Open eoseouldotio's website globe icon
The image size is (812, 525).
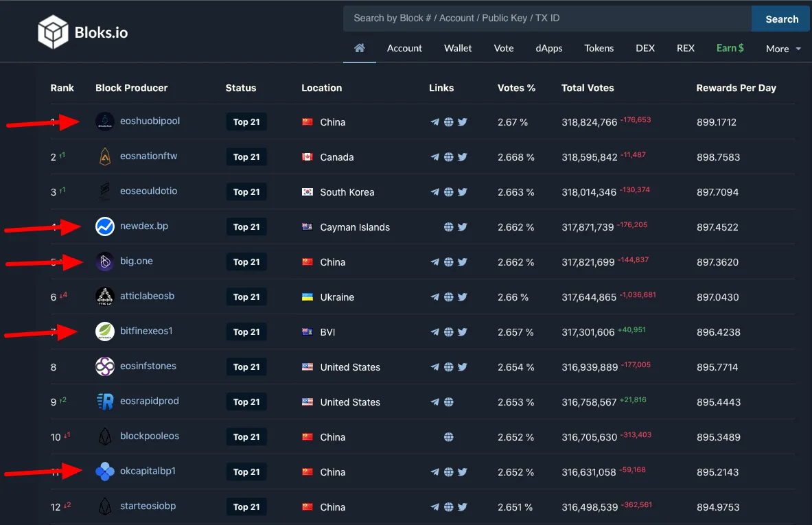pyautogui.click(x=448, y=192)
